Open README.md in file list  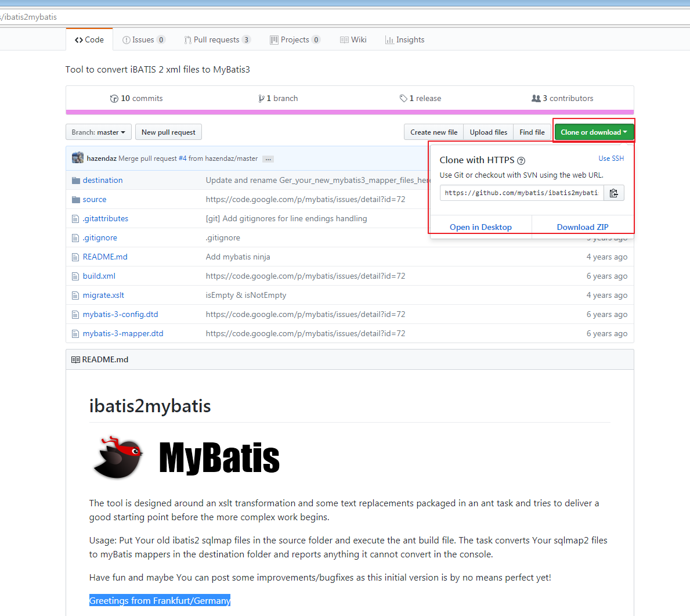(x=105, y=257)
